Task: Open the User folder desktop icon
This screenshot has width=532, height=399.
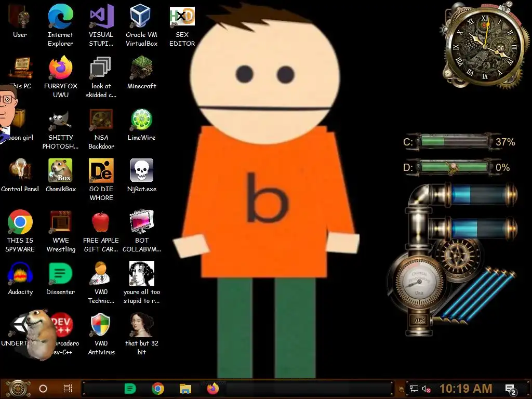Action: (x=20, y=21)
